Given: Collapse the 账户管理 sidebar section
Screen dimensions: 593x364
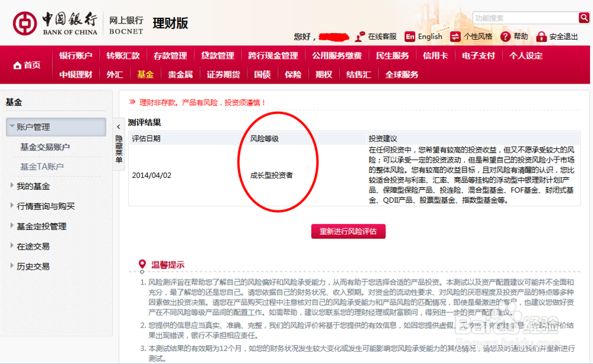Looking at the screenshot, I should coord(56,127).
